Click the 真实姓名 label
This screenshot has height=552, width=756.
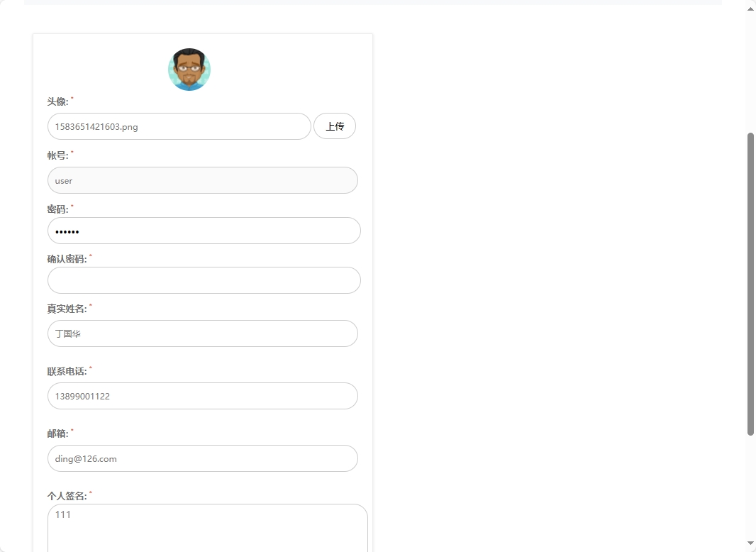[67, 309]
